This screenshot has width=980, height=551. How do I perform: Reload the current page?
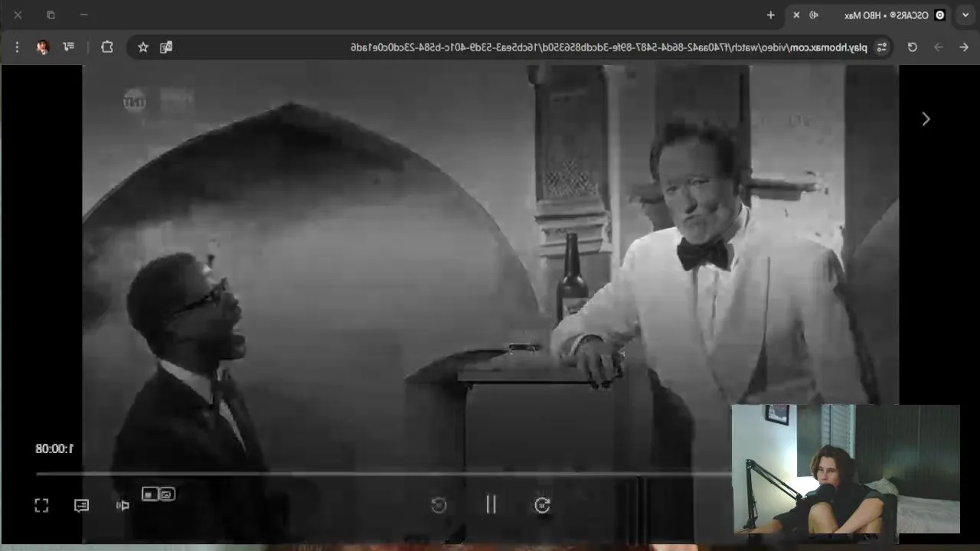pyautogui.click(x=912, y=47)
